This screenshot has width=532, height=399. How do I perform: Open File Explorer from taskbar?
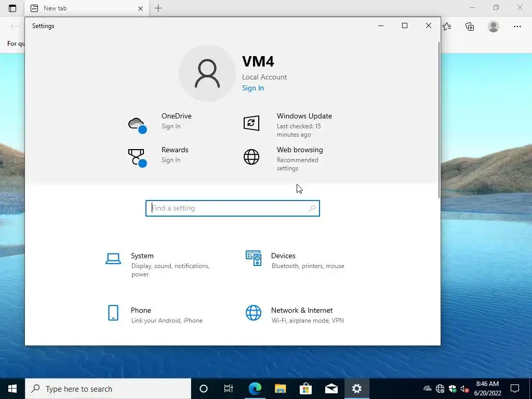click(x=280, y=389)
